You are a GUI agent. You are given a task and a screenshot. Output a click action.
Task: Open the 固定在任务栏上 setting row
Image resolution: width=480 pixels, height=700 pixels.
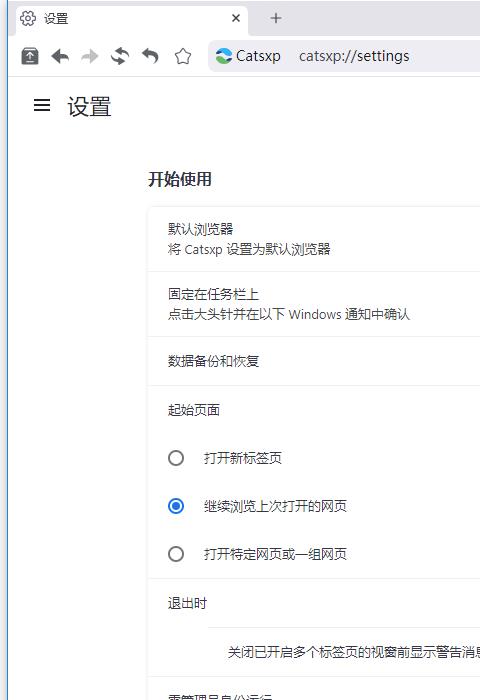[x=314, y=304]
